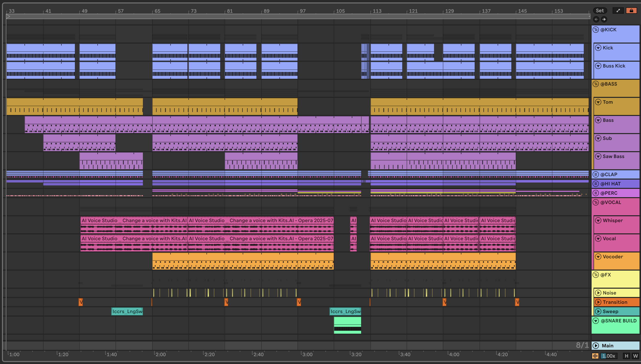Viewport: 641px width, 364px height.
Task: Expand the Transition track arrow
Action: point(598,302)
